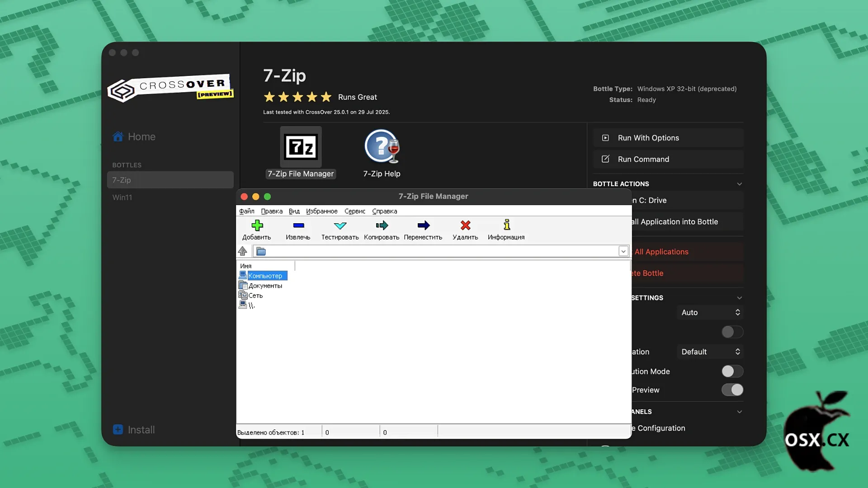This screenshot has height=488, width=868.
Task: Click the Добавить (Add) toolbar icon
Action: pyautogui.click(x=257, y=225)
